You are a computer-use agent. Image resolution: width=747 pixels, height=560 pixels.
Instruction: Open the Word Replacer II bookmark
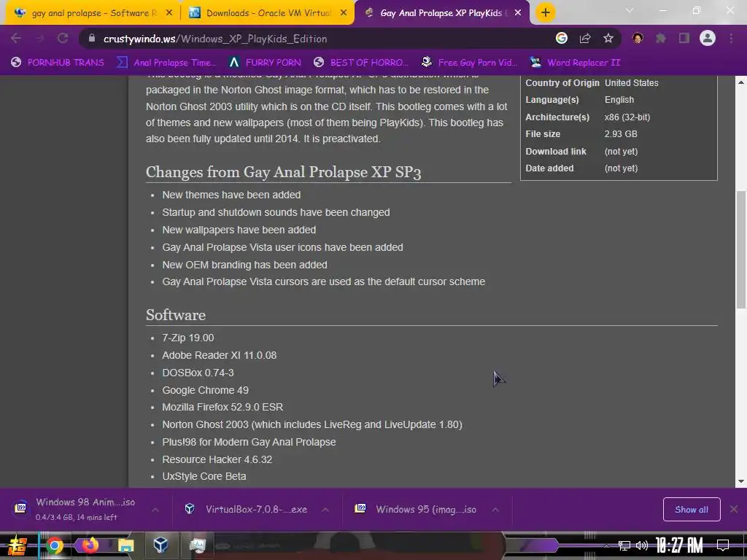coord(575,63)
